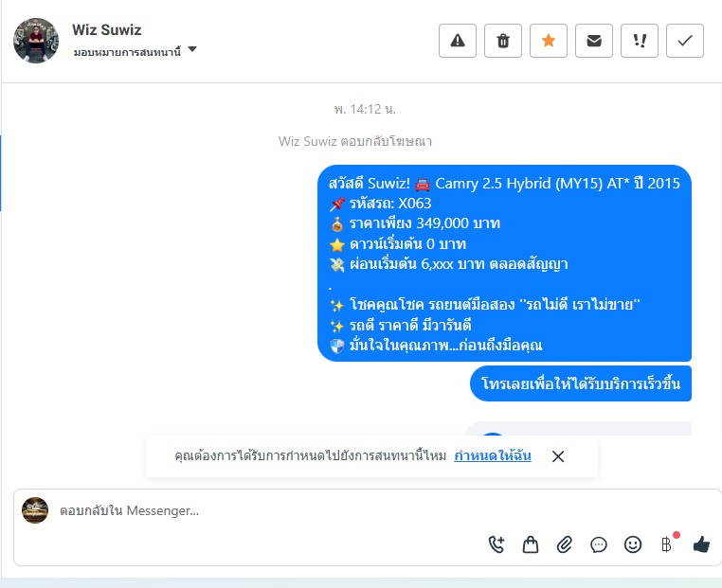This screenshot has height=588, width=722.
Task: Open the baht payment request icon
Action: [x=667, y=544]
